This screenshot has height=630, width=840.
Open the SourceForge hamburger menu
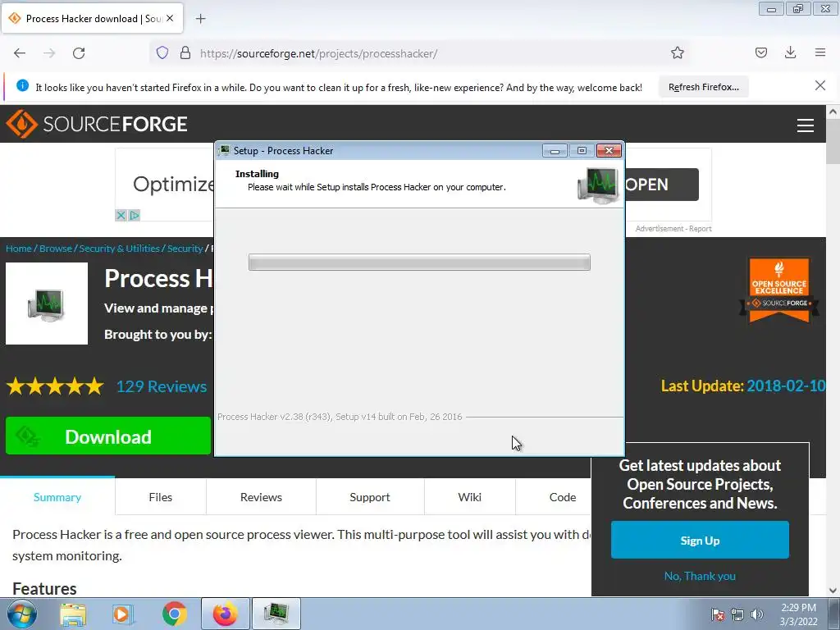[806, 126]
